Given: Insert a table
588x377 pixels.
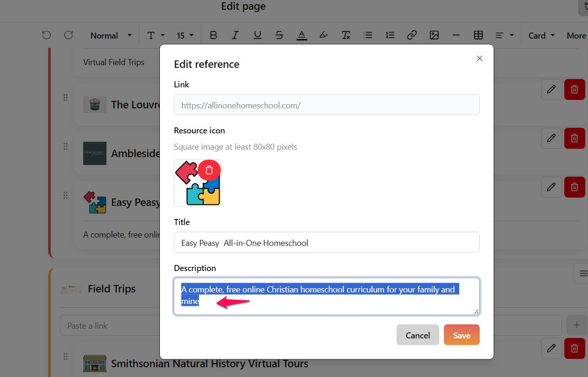Looking at the screenshot, I should [x=478, y=35].
